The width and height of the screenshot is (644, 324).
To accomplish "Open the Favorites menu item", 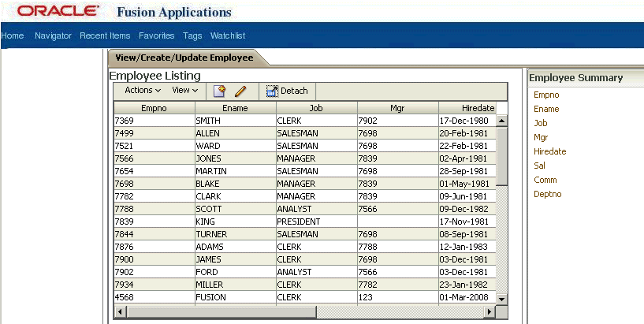I will click(x=157, y=35).
